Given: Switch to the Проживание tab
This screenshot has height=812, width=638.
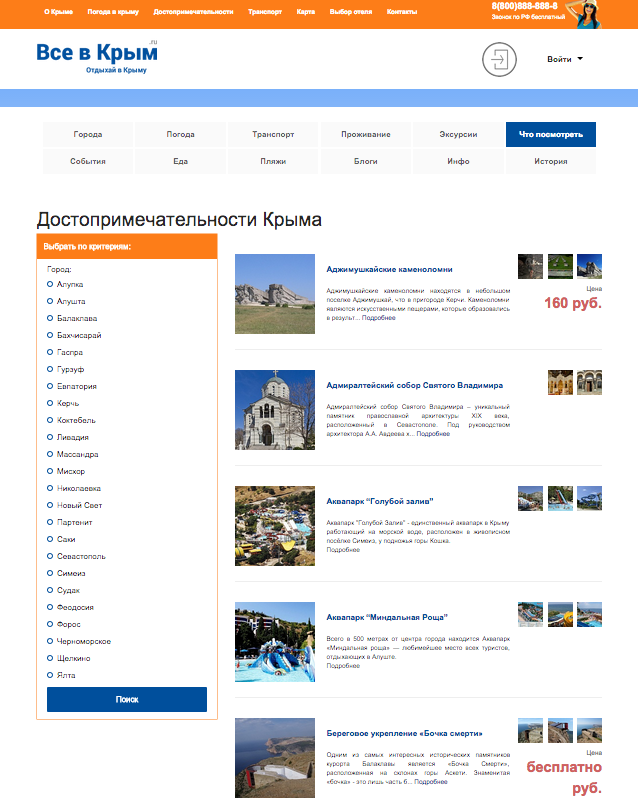Looking at the screenshot, I should pyautogui.click(x=366, y=134).
